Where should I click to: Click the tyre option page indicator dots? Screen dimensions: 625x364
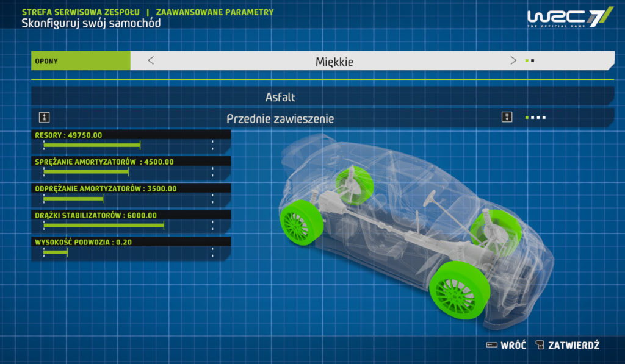[530, 61]
